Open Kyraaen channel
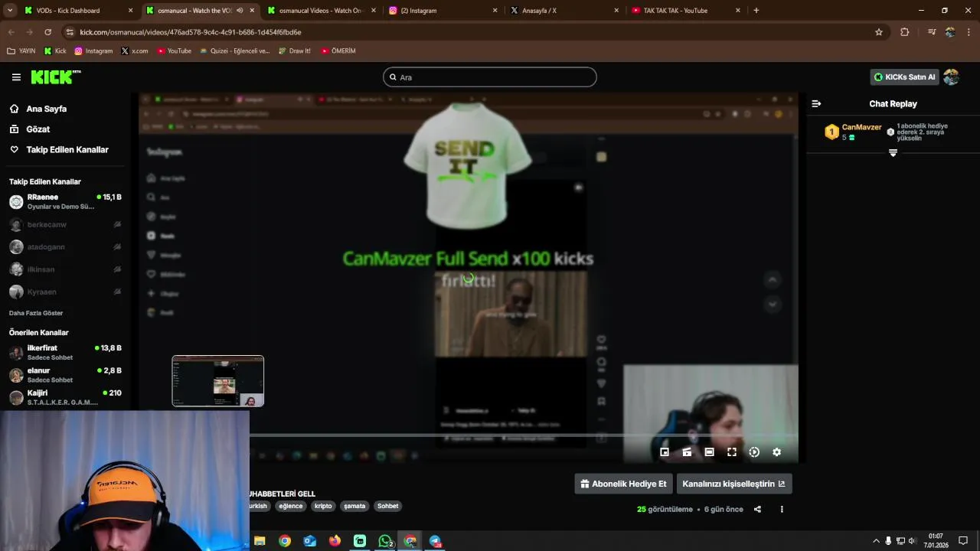 tap(65, 292)
